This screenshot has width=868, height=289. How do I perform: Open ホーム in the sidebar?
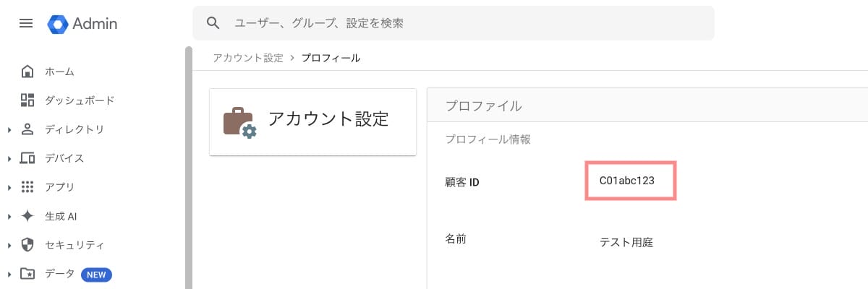point(59,72)
